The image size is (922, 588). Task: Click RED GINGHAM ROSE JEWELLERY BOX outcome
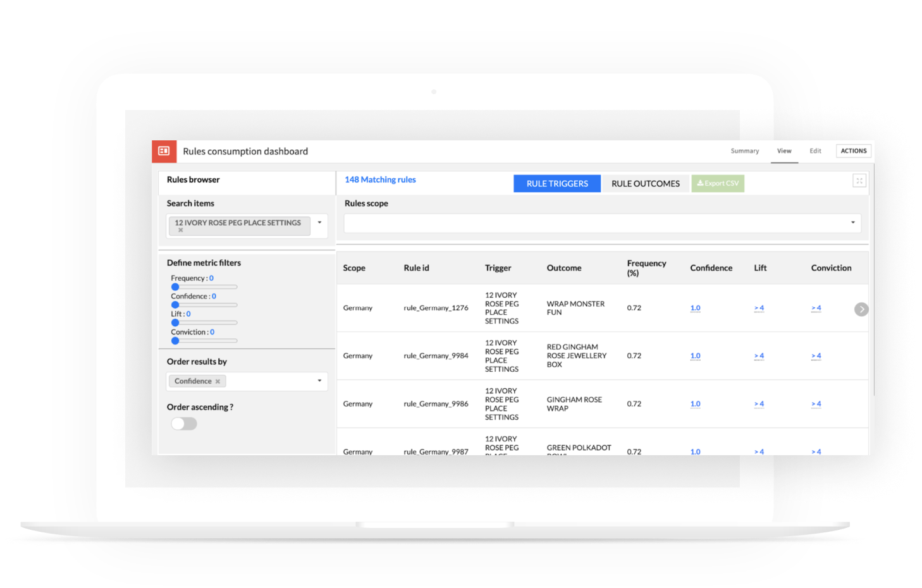tap(576, 356)
